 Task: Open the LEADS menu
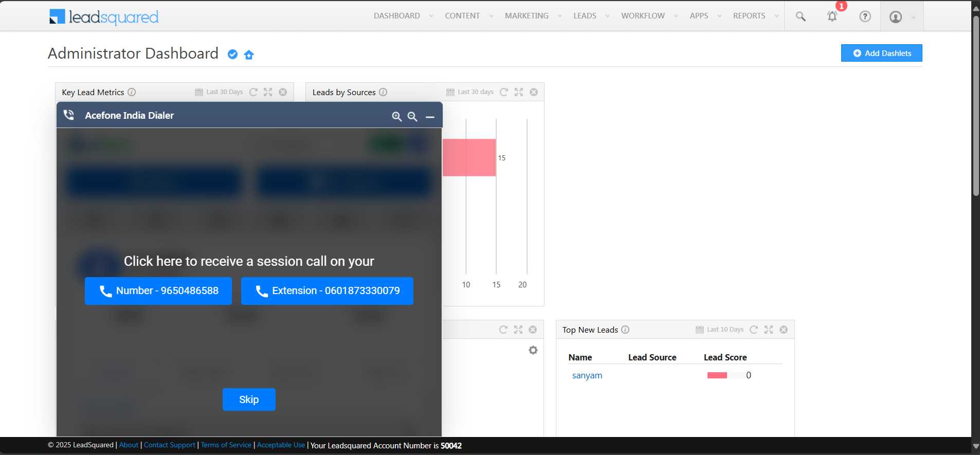coord(585,16)
